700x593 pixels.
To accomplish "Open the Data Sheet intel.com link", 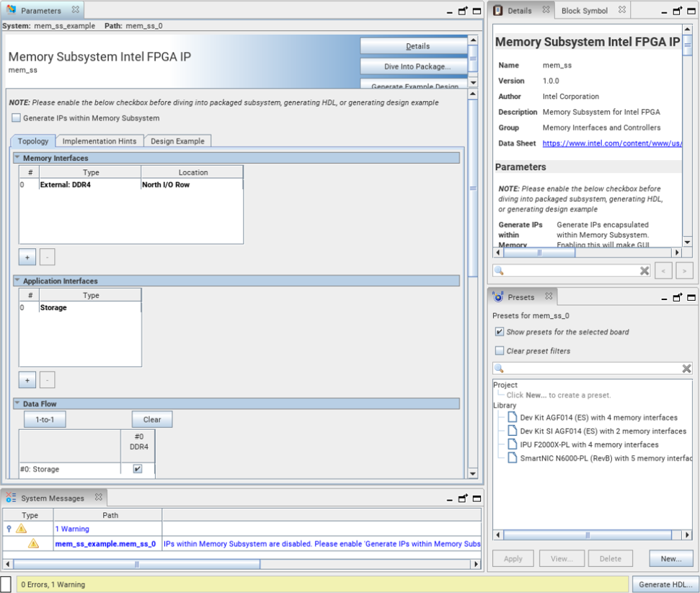I will [x=612, y=143].
